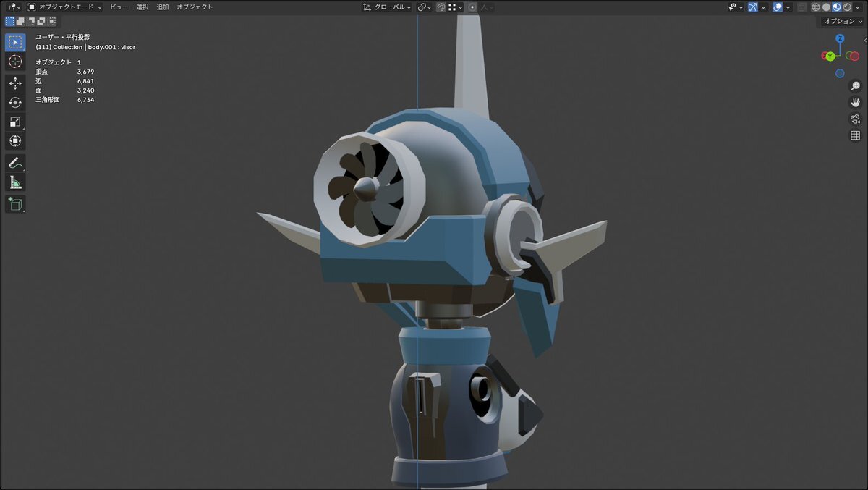Set selection mode to invert
Viewport: 868px width, 490px height.
[41, 22]
